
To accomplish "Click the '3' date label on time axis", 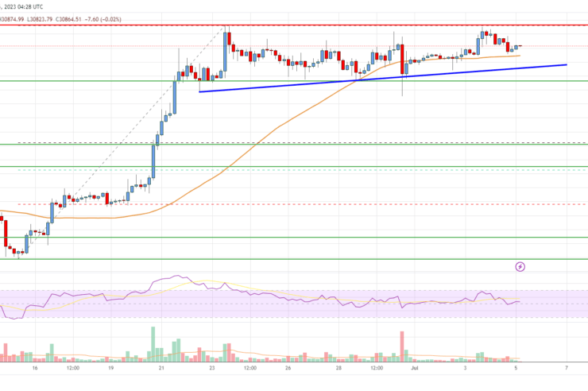I will [465, 368].
